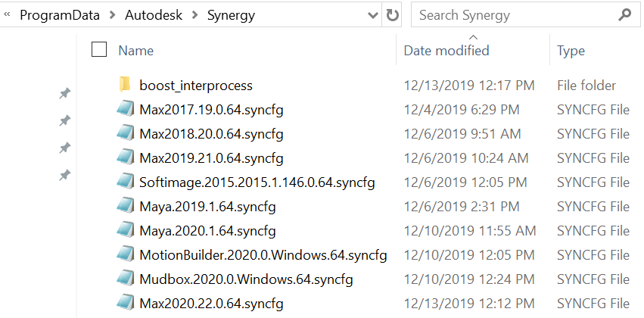Click the Softimage.2015 syncfg file icon
The image size is (644, 318).
pos(125,182)
